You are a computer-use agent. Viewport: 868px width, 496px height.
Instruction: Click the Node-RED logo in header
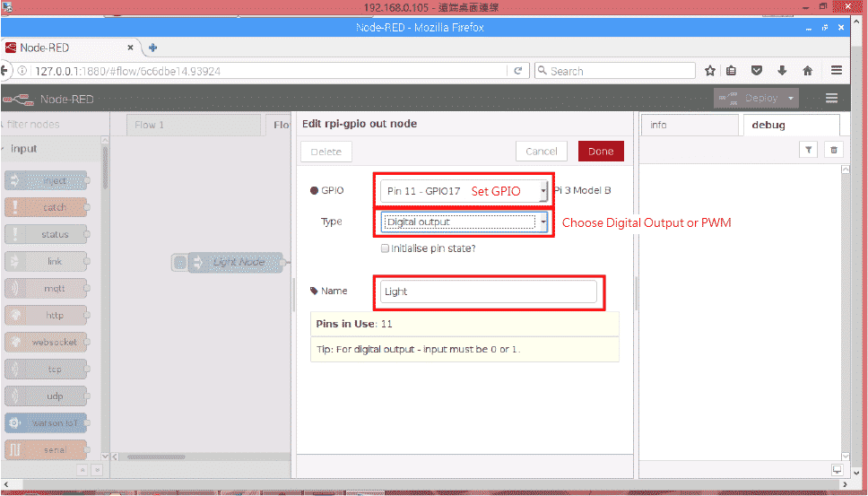point(19,99)
